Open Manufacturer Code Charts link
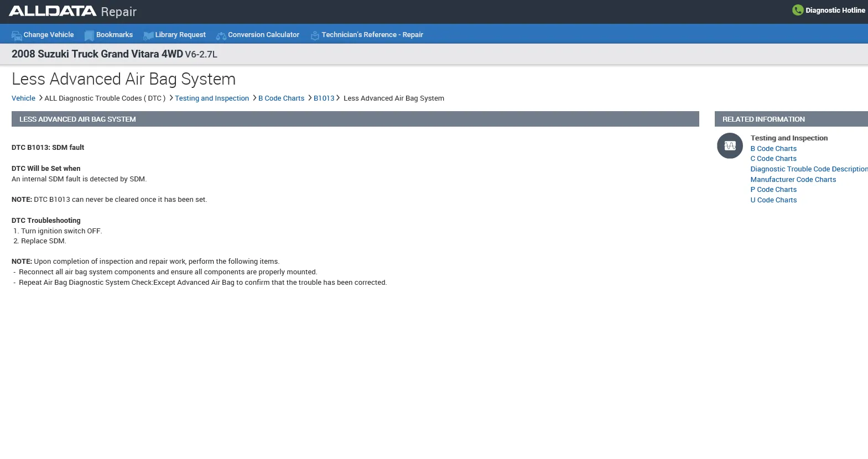868x459 pixels. (x=793, y=180)
